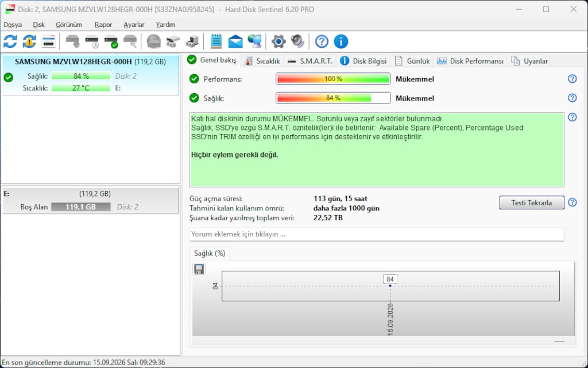Select the Genel bakış tab
Image resolution: width=588 pixels, height=368 pixels.
click(212, 60)
